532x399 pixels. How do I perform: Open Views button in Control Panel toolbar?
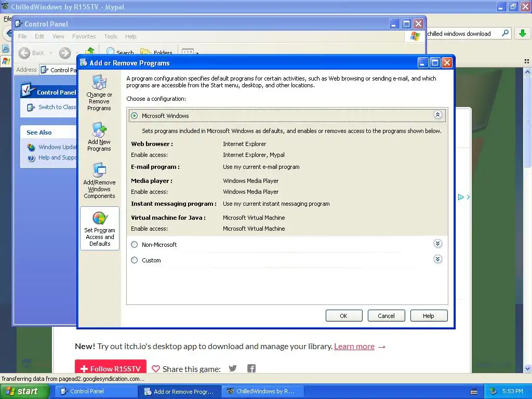188,51
